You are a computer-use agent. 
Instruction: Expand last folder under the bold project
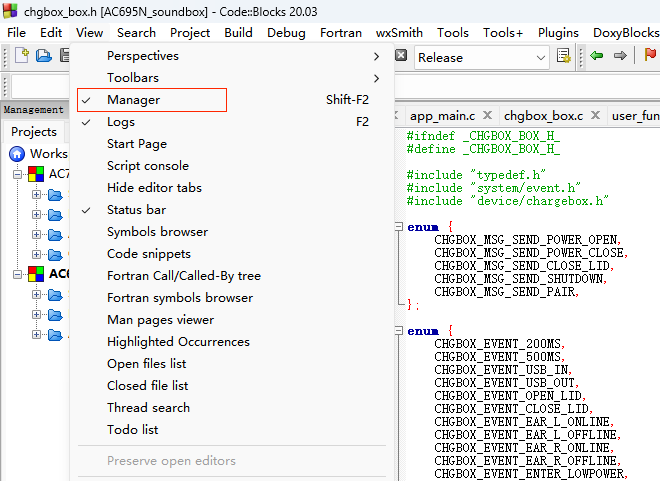[37, 335]
